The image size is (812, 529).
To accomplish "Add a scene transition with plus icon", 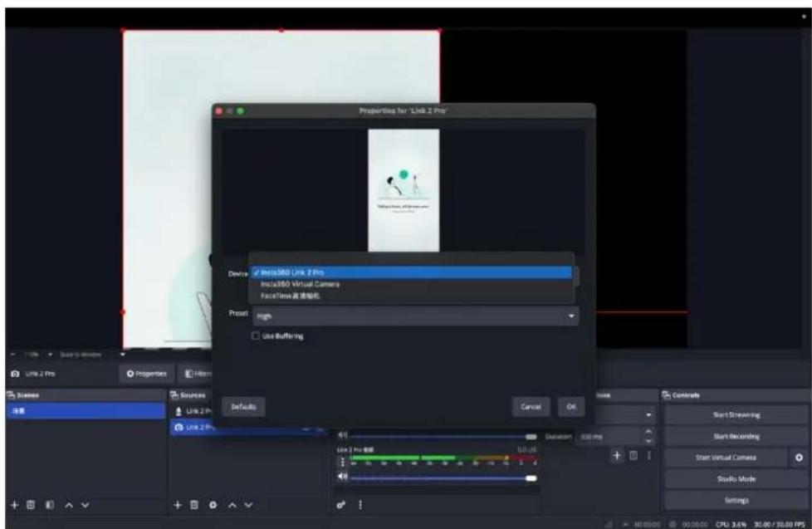I will (616, 455).
